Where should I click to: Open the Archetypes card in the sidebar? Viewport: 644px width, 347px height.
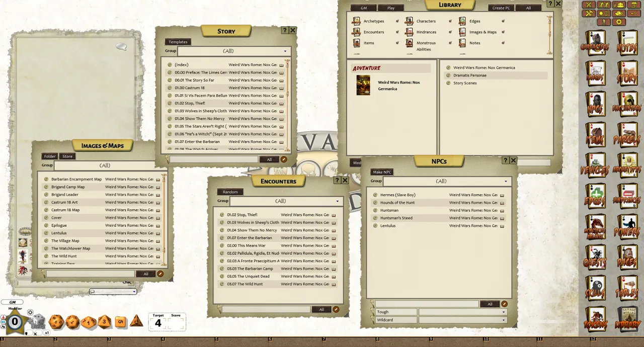(x=627, y=166)
